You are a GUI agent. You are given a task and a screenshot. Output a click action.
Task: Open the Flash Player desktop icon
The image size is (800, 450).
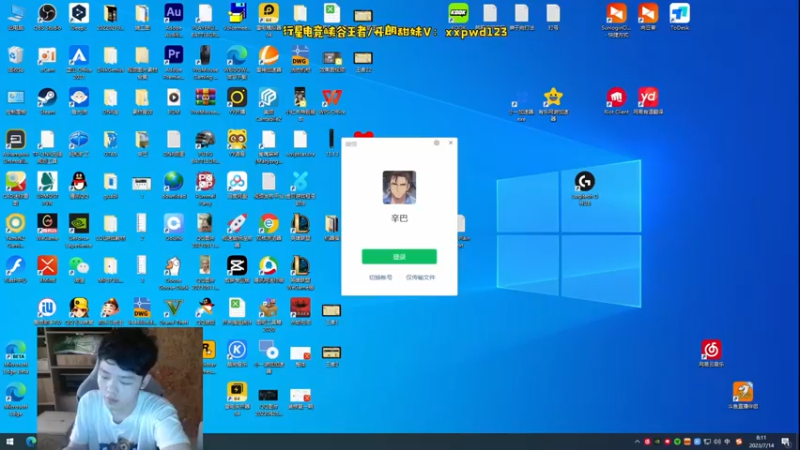click(x=16, y=266)
